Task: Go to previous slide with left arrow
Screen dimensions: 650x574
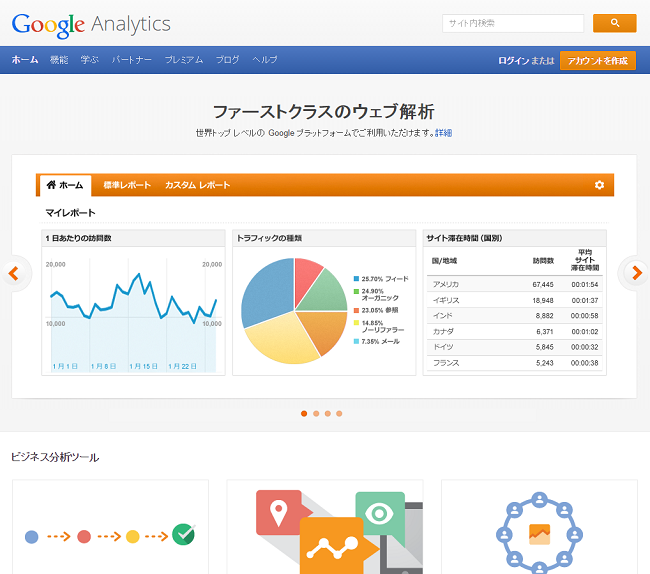Action: pos(14,274)
